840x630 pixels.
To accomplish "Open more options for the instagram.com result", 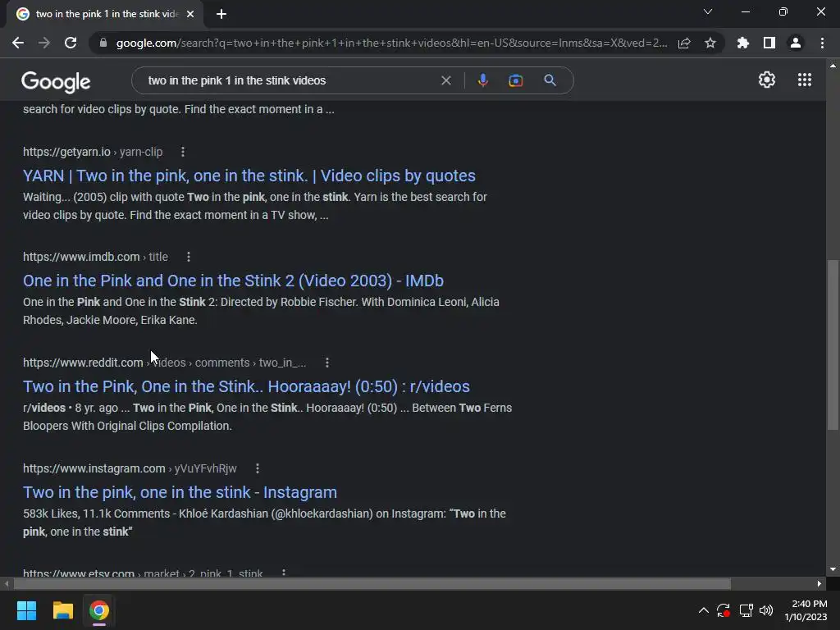I will coord(258,468).
